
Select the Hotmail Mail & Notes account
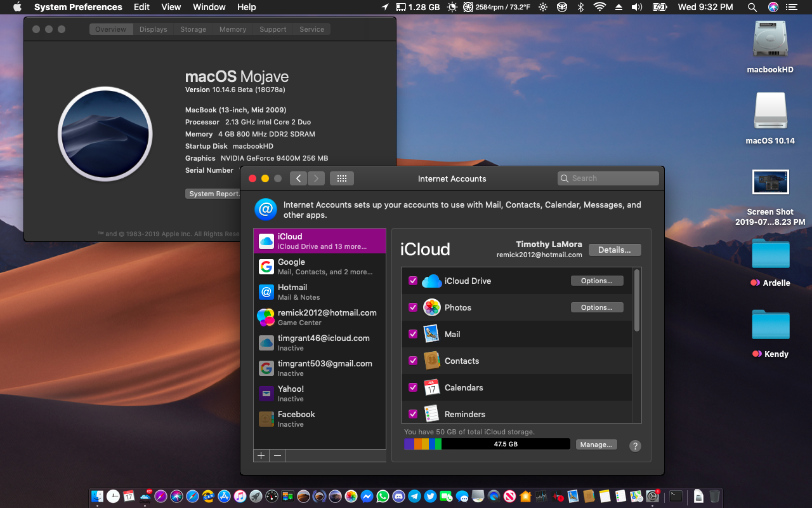point(320,292)
